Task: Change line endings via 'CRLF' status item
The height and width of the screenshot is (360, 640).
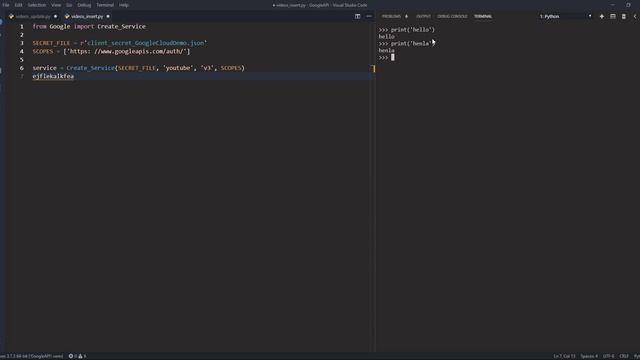Action: [624, 356]
